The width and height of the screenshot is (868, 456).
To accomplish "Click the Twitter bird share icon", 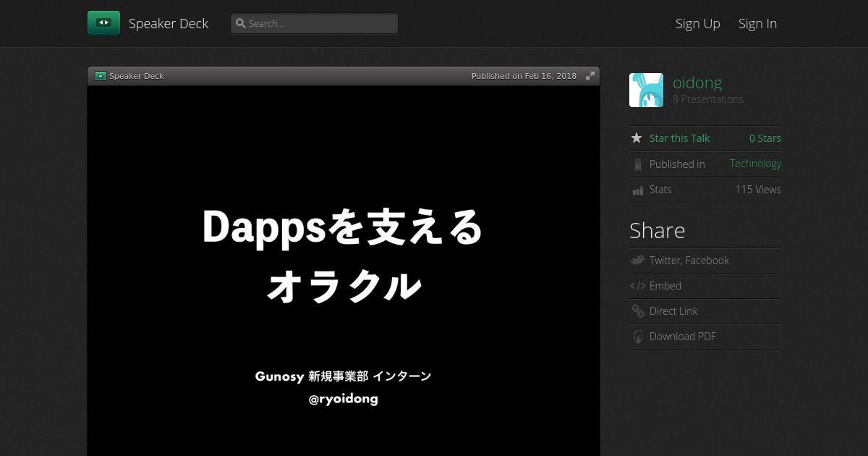I will [x=637, y=260].
